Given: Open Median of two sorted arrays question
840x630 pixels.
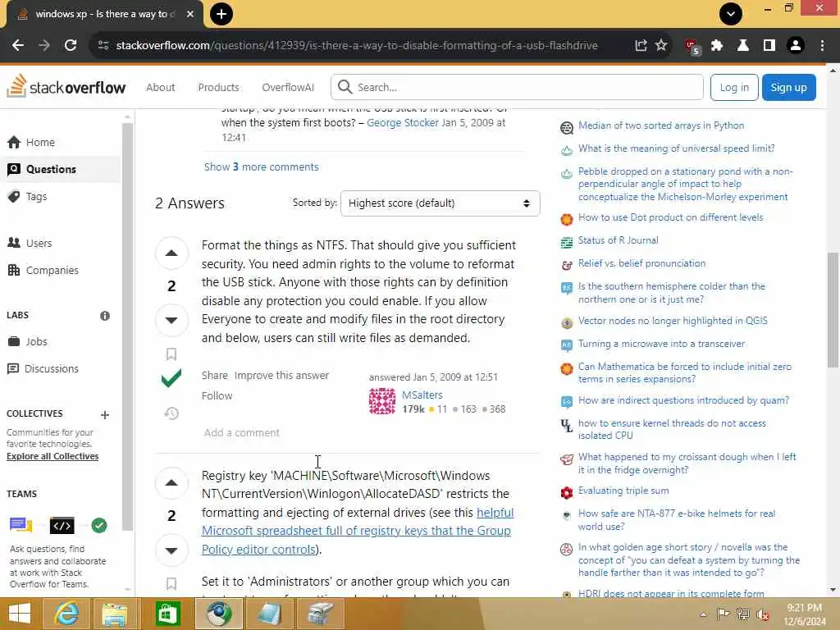Looking at the screenshot, I should click(x=661, y=126).
